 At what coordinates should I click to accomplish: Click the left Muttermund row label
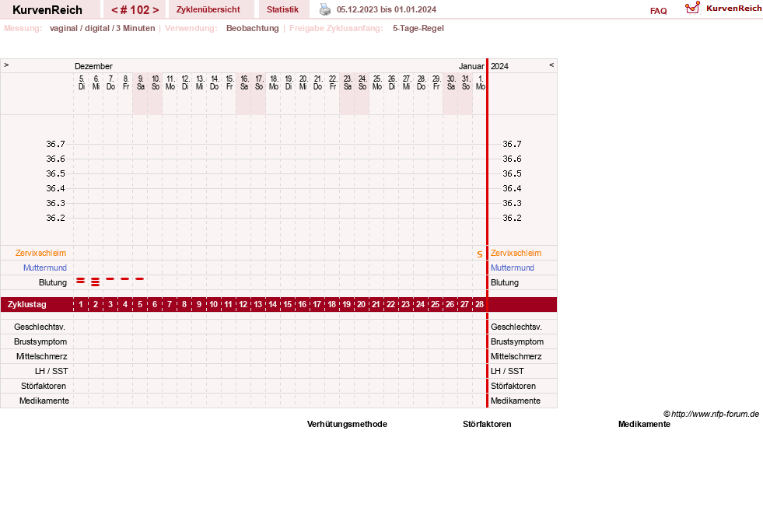pyautogui.click(x=45, y=268)
